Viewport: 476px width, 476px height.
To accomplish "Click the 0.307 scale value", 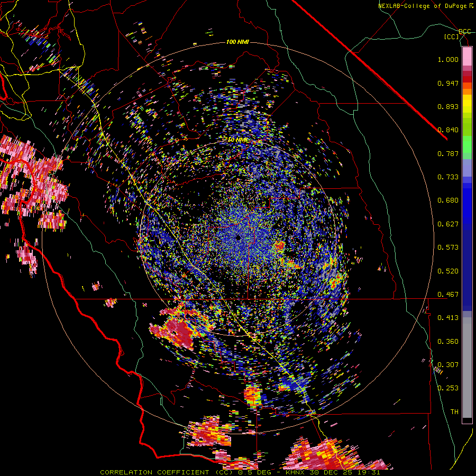I will pos(448,365).
